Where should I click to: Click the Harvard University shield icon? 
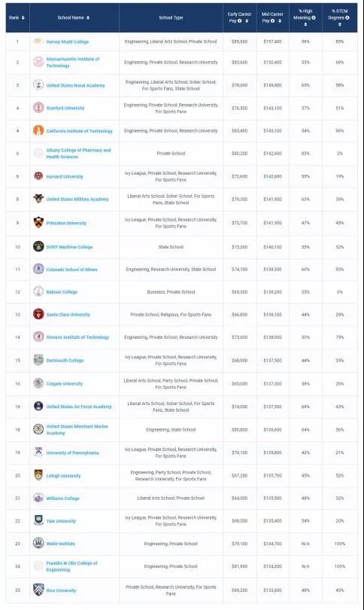pyautogui.click(x=38, y=175)
